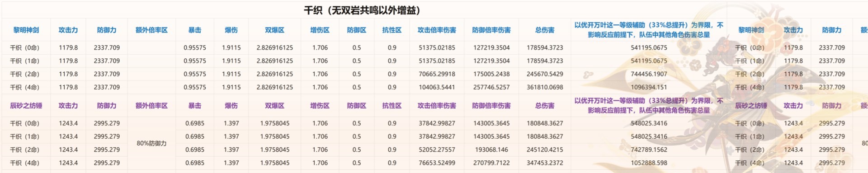Click the team damage value 744456.1907
This screenshot has height=173, width=868.
coord(649,74)
